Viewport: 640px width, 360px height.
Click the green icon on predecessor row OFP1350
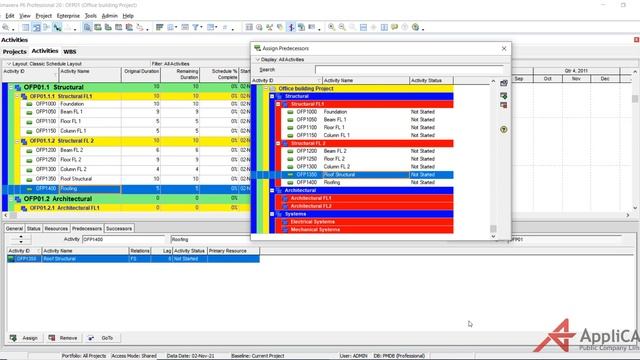[11, 259]
